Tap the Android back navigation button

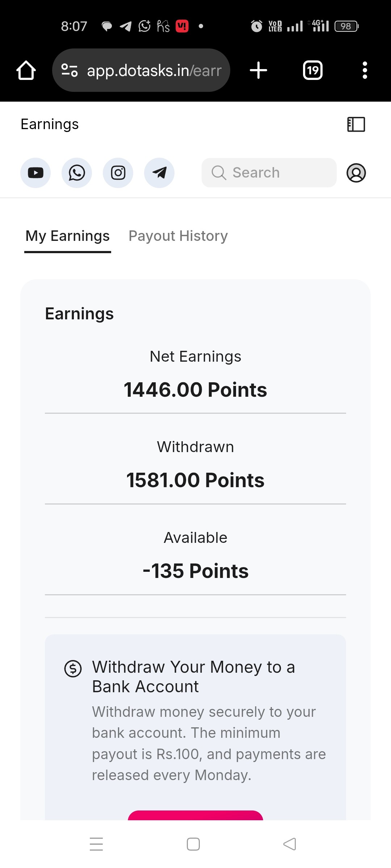point(290,844)
